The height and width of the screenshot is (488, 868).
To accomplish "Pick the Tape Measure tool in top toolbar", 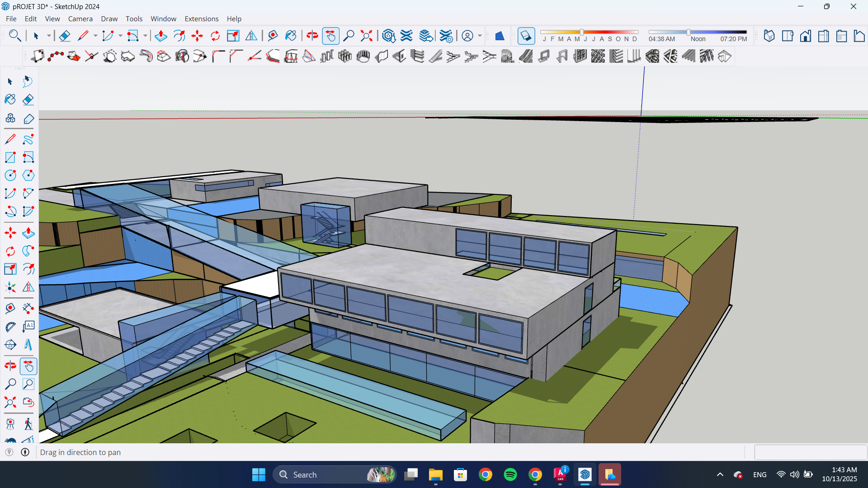I will click(272, 36).
